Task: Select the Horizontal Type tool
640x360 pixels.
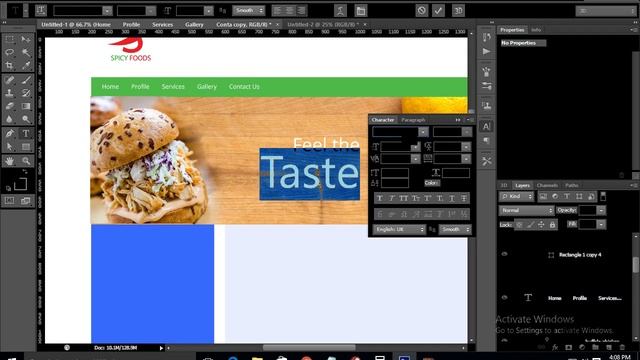Action: [26, 133]
